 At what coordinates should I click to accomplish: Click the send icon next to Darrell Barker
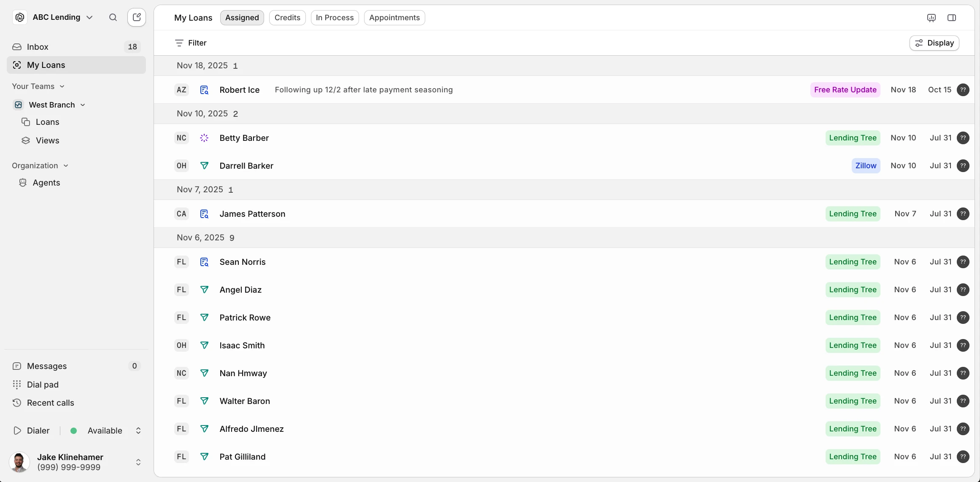pos(205,166)
